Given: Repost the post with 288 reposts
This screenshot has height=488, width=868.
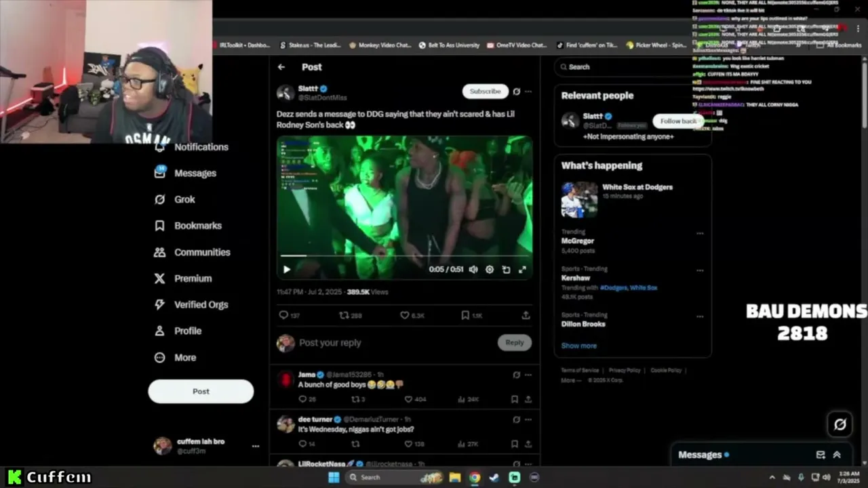Looking at the screenshot, I should 351,315.
